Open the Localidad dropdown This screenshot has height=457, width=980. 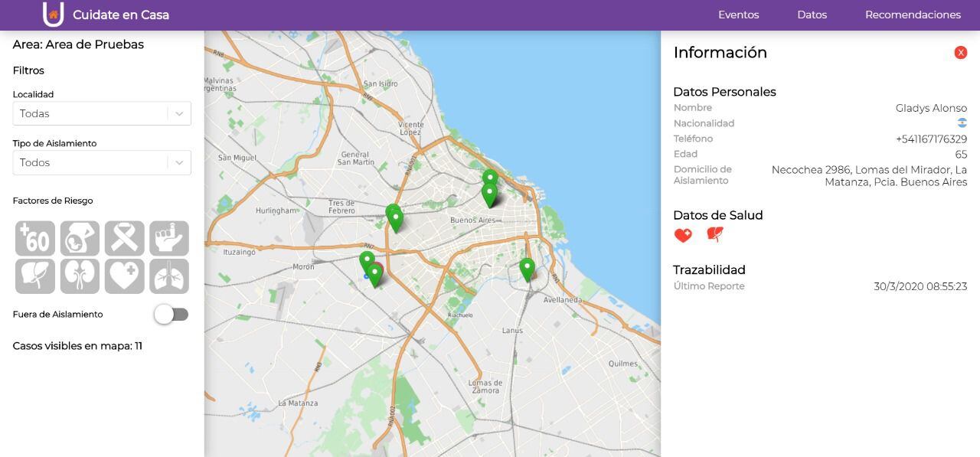tap(102, 113)
